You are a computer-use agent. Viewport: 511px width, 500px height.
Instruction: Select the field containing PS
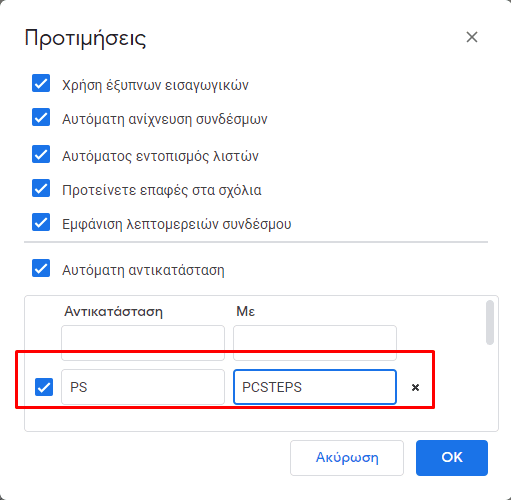[x=143, y=387]
